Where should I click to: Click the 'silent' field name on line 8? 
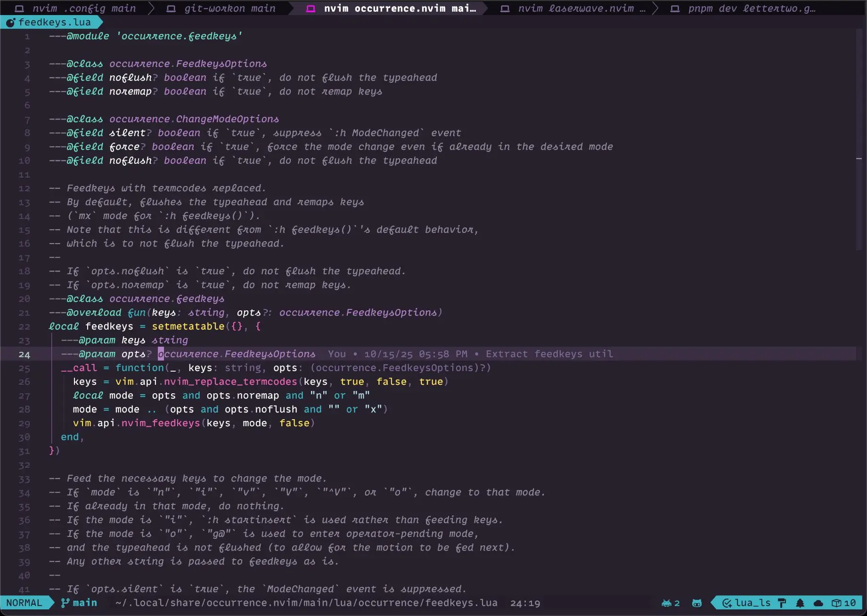[x=127, y=133]
